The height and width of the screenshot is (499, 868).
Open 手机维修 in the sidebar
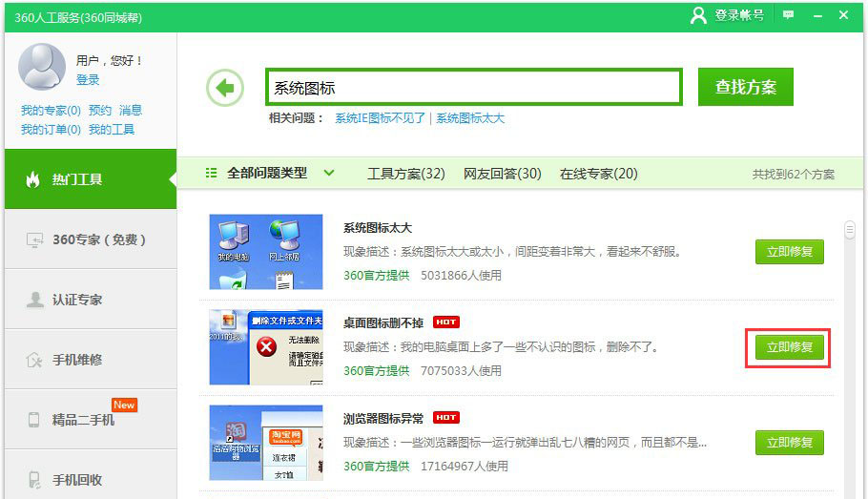tap(91, 360)
